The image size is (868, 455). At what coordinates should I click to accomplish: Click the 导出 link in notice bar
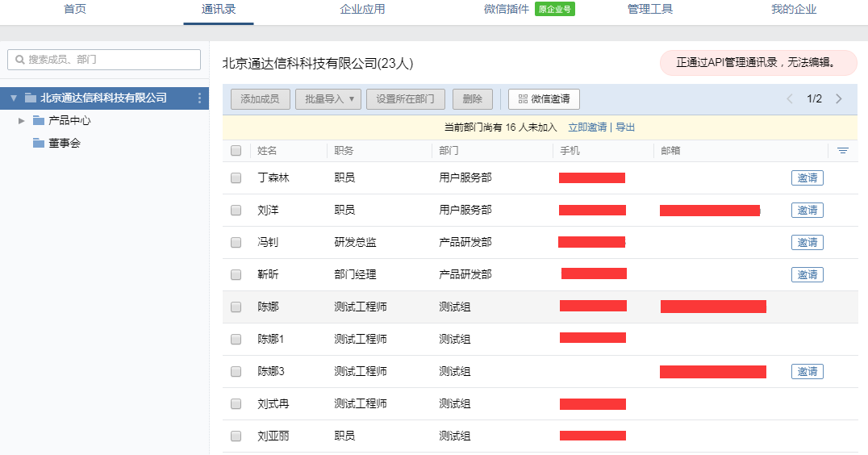point(625,127)
